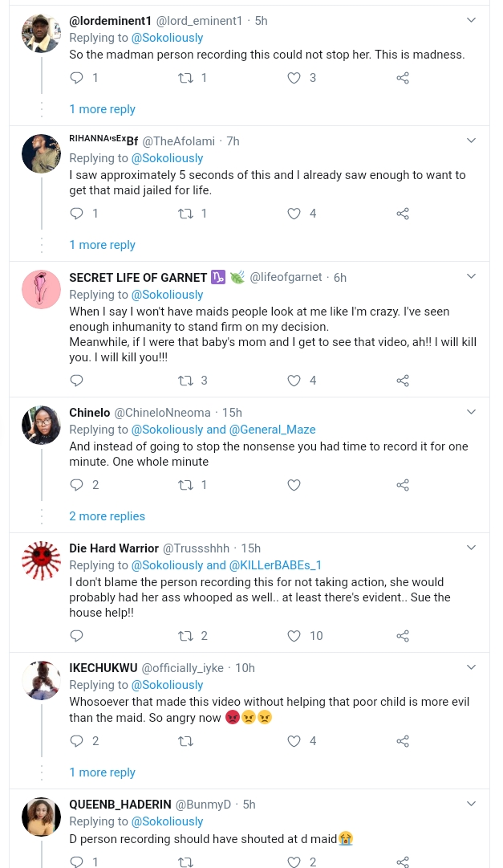The height and width of the screenshot is (868, 503).
Task: Open @lifeofgarnet's profile picture
Action: pyautogui.click(x=41, y=289)
